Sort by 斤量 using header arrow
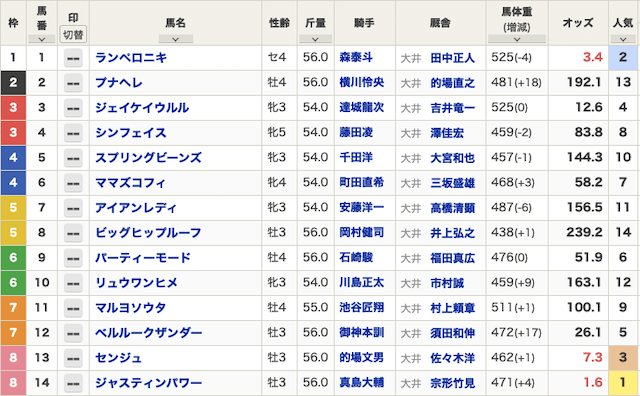Screen dimensions: 640x396 [315, 39]
